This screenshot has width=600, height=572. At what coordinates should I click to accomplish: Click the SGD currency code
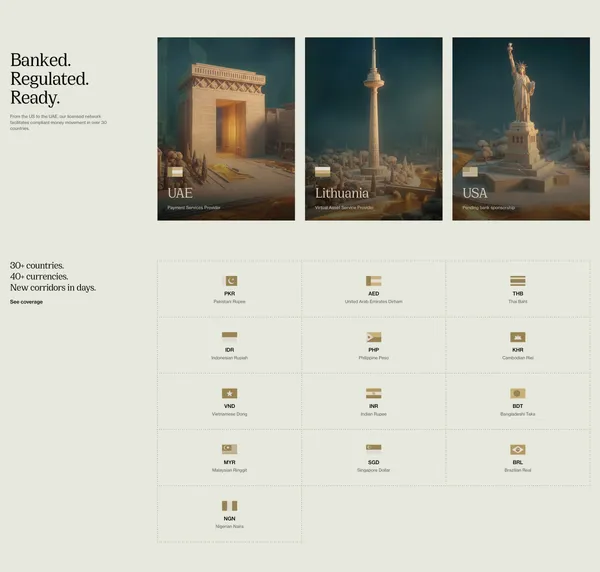[373, 463]
